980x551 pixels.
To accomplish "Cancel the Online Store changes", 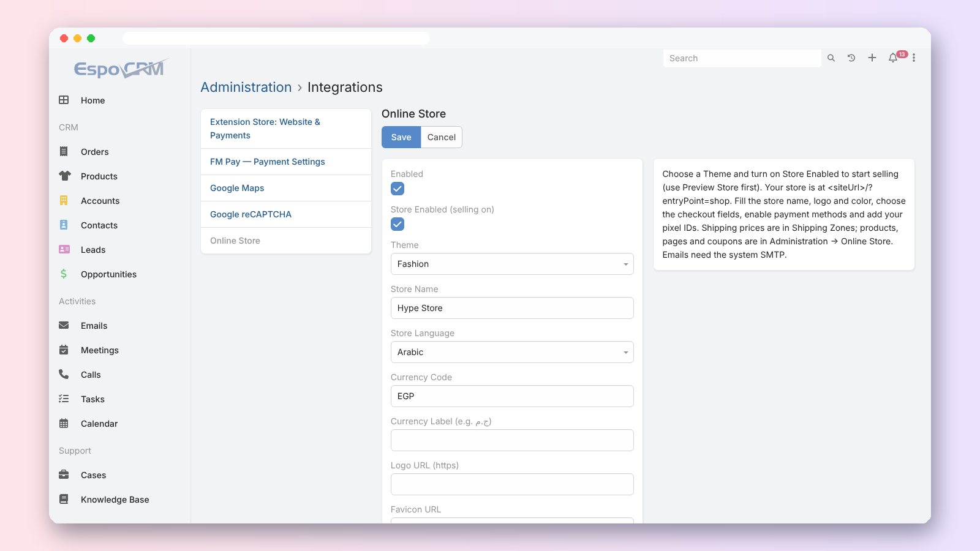I will tap(442, 137).
